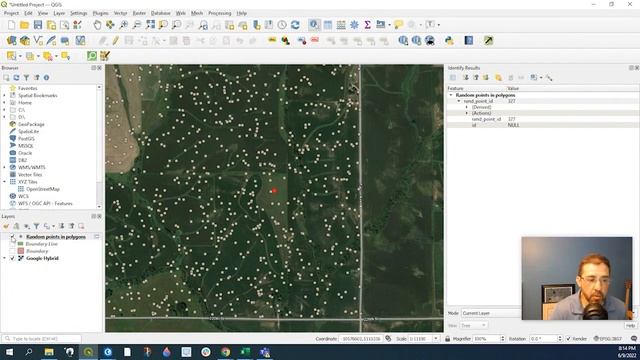Open the layer styling panel icon
This screenshot has width=640, height=360.
click(x=6, y=226)
